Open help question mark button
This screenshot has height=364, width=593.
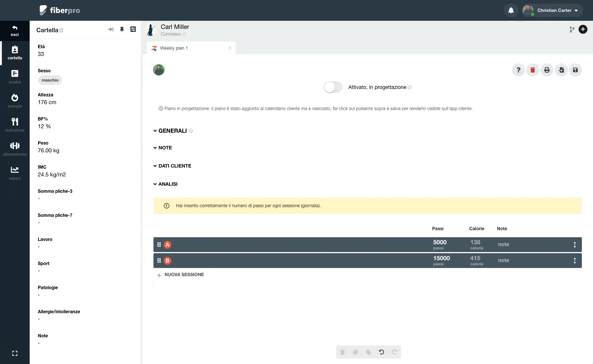click(x=518, y=70)
